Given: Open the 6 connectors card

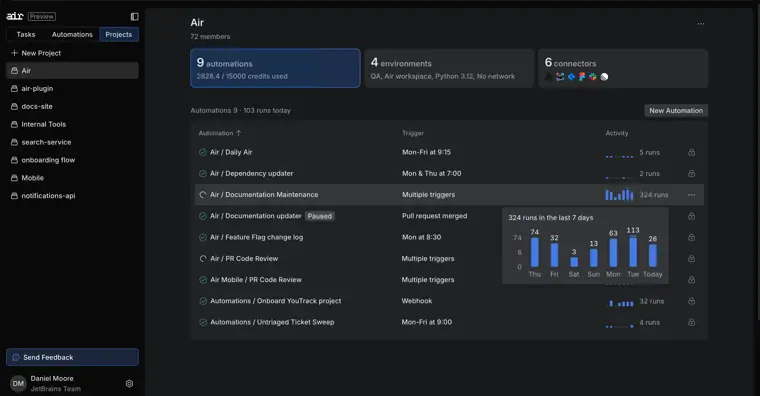Looking at the screenshot, I should pyautogui.click(x=623, y=68).
